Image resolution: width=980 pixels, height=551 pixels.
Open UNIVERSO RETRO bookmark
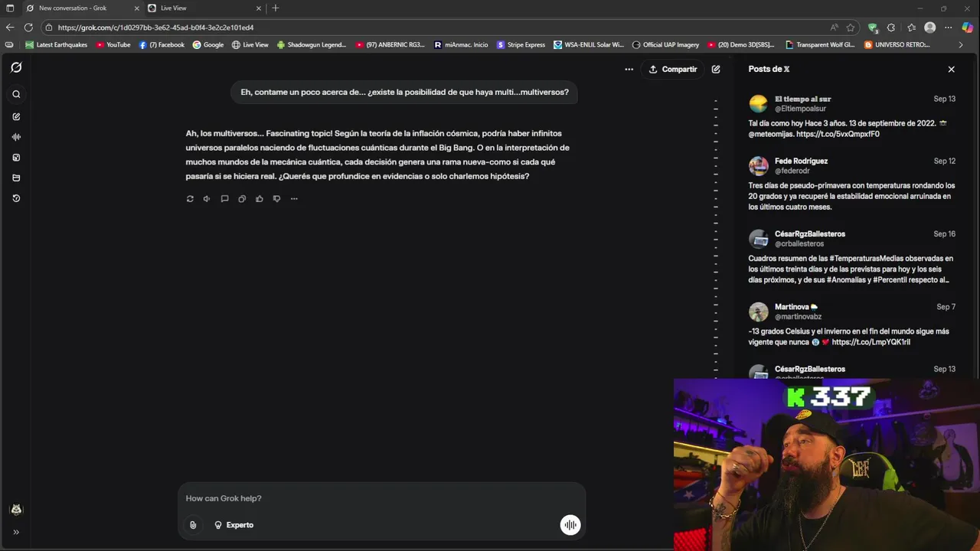897,44
